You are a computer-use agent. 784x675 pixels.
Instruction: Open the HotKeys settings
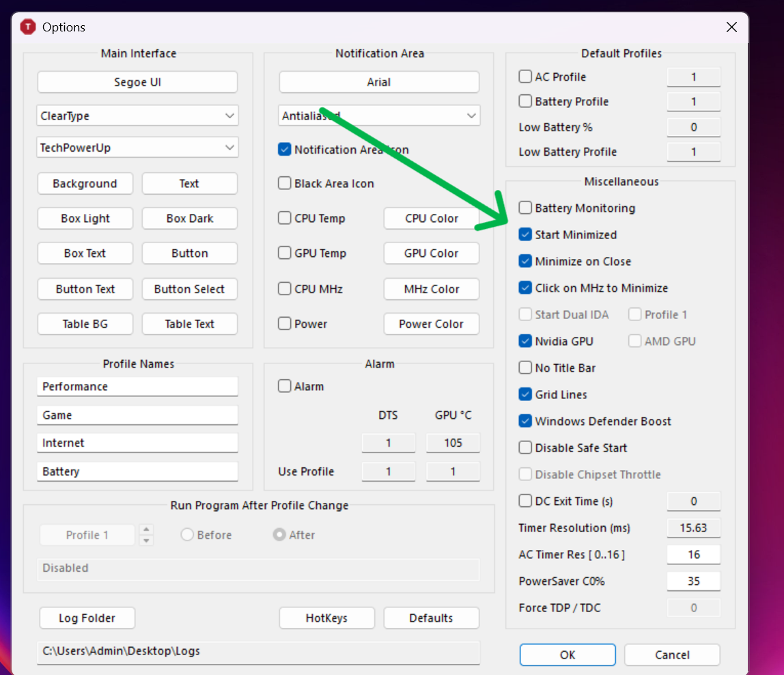pyautogui.click(x=327, y=618)
